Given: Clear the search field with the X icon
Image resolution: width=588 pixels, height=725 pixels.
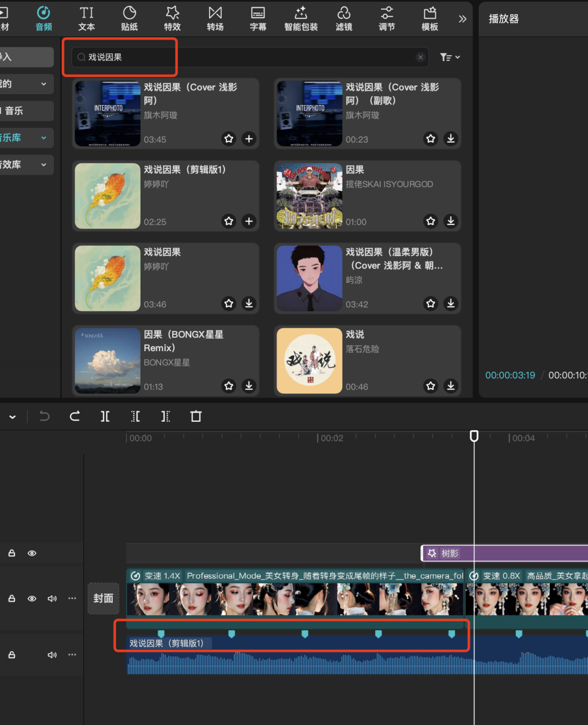Looking at the screenshot, I should (420, 57).
